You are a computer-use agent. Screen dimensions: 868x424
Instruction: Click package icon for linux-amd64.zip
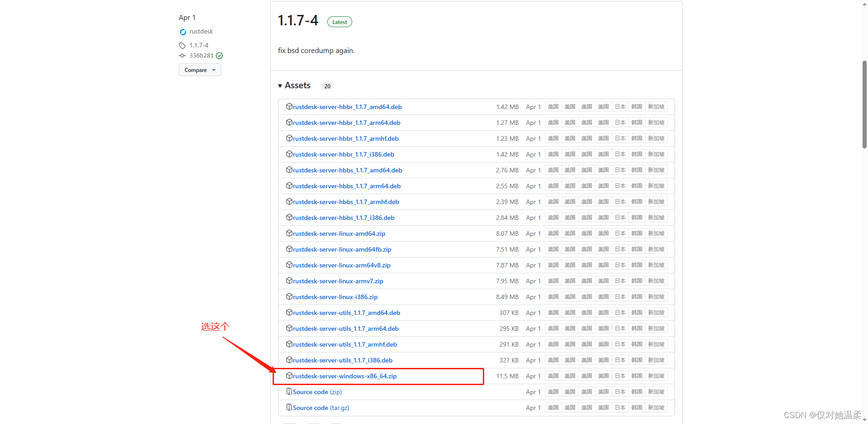(289, 233)
